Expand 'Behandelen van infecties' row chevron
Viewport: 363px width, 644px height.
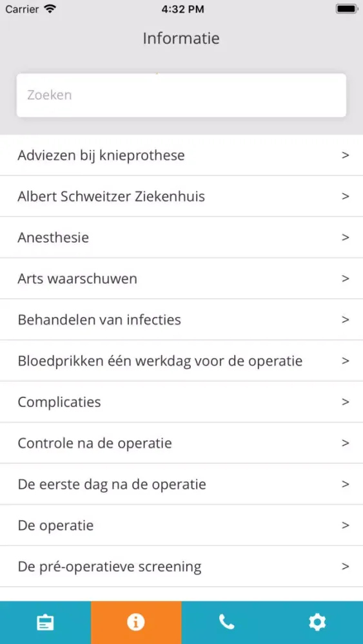coord(346,319)
